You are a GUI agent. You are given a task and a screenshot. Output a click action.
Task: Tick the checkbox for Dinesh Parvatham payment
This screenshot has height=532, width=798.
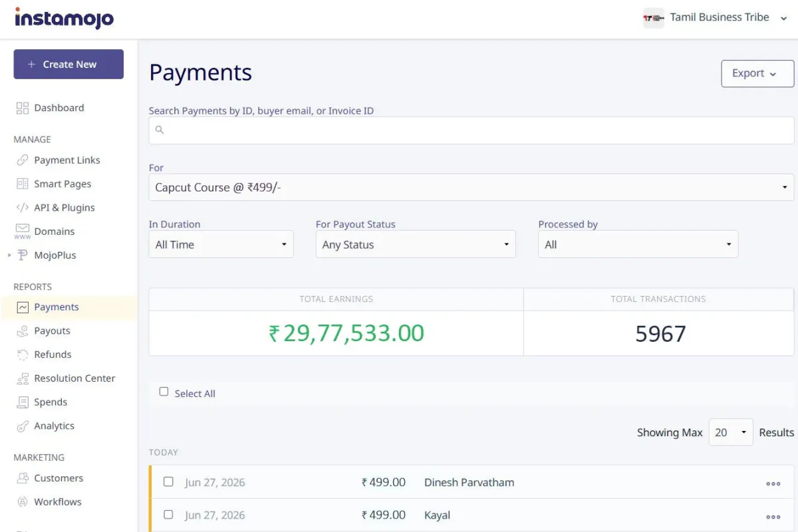(x=168, y=481)
